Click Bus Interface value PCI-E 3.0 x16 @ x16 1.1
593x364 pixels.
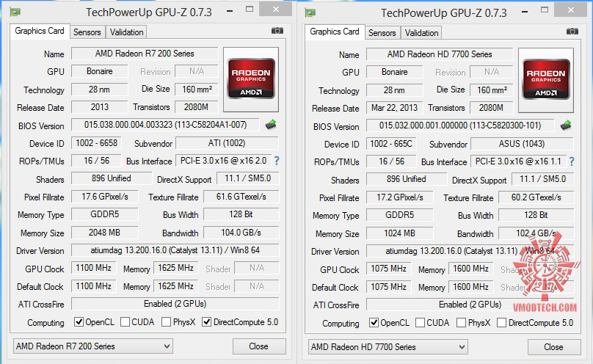coord(518,161)
